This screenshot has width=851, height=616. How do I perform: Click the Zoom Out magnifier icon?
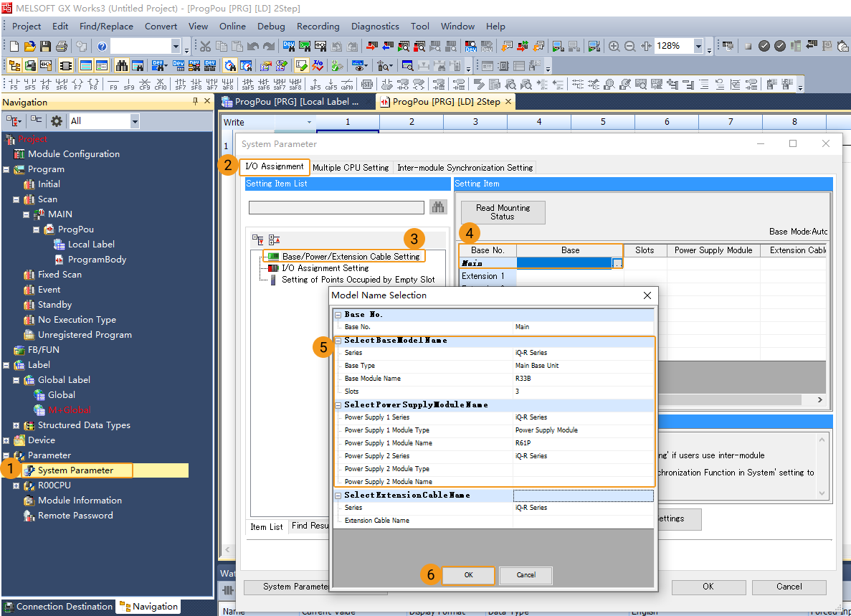pyautogui.click(x=630, y=46)
